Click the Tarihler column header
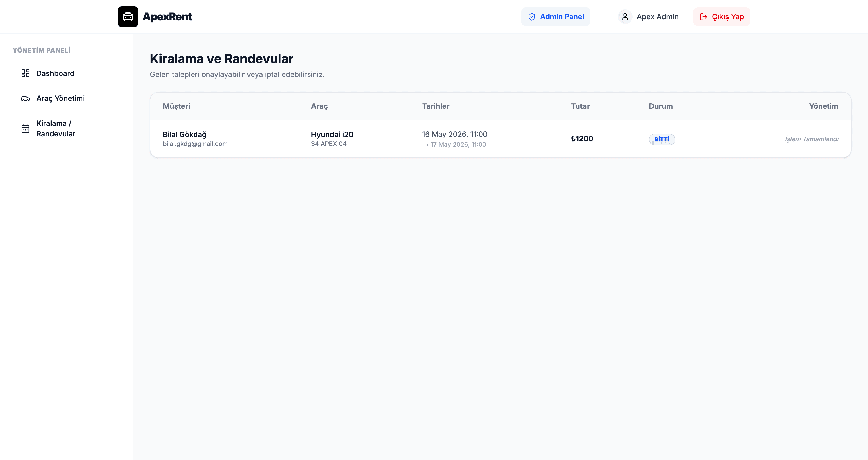The width and height of the screenshot is (868, 460). 435,106
